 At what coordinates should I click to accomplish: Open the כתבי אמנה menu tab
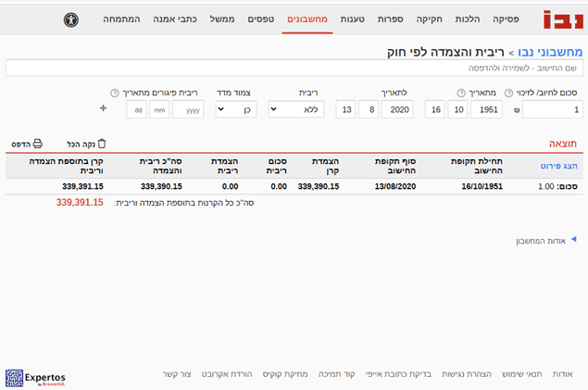pyautogui.click(x=175, y=19)
